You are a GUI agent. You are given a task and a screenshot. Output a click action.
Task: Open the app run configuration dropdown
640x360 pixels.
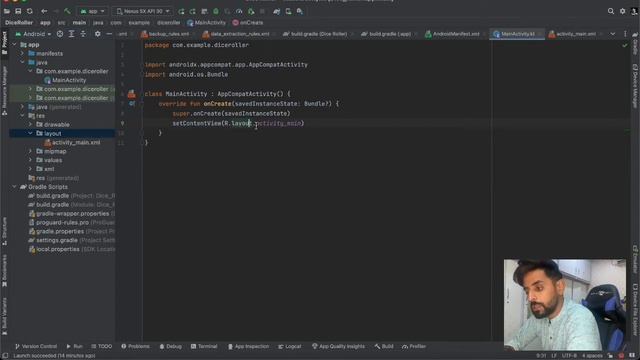tap(93, 11)
